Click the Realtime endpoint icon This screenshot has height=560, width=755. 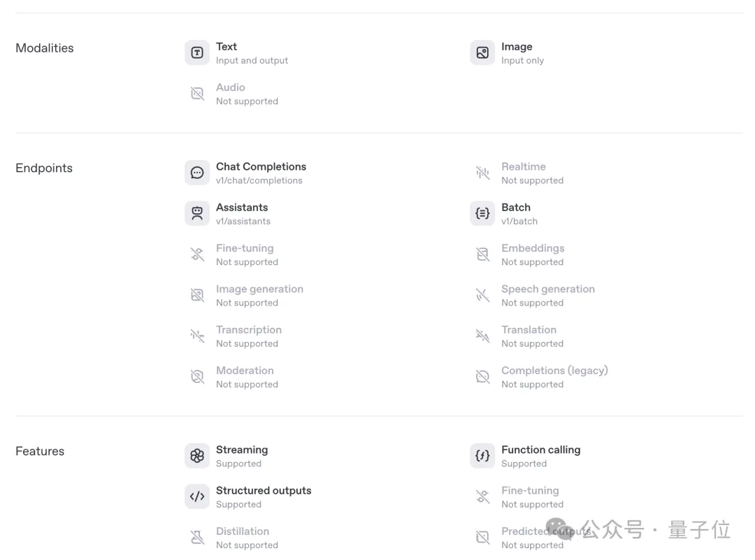482,173
